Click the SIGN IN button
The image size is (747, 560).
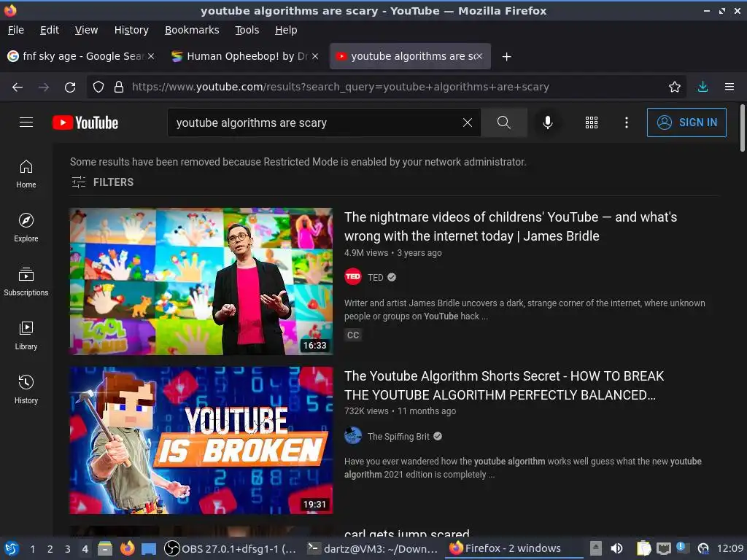click(686, 122)
